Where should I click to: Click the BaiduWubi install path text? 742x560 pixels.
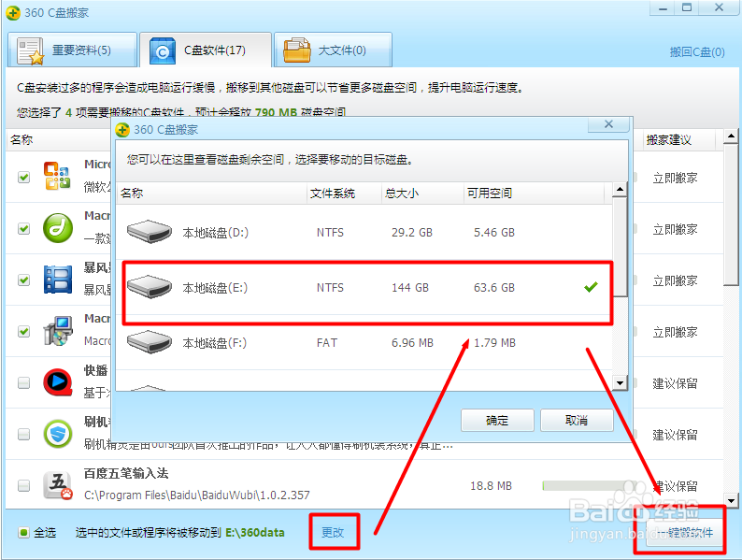[197, 495]
